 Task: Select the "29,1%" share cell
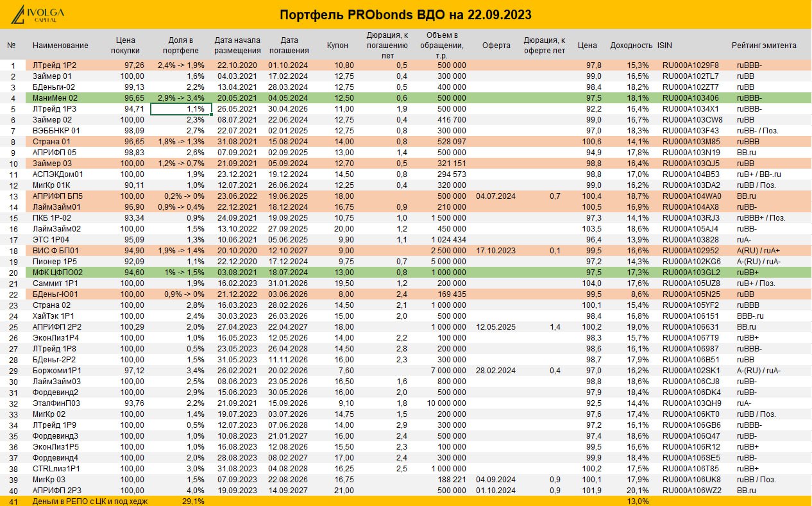pyautogui.click(x=193, y=502)
